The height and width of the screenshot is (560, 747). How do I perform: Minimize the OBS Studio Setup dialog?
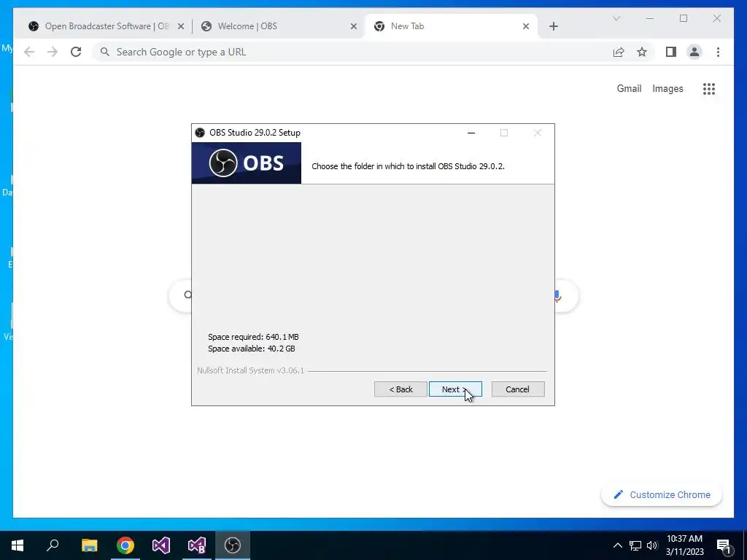point(471,133)
